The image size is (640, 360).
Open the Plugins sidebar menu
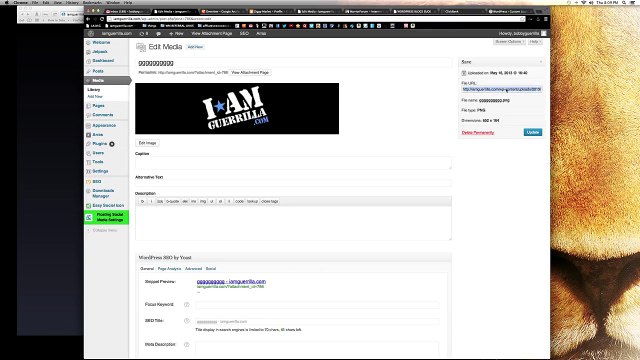pyautogui.click(x=100, y=144)
